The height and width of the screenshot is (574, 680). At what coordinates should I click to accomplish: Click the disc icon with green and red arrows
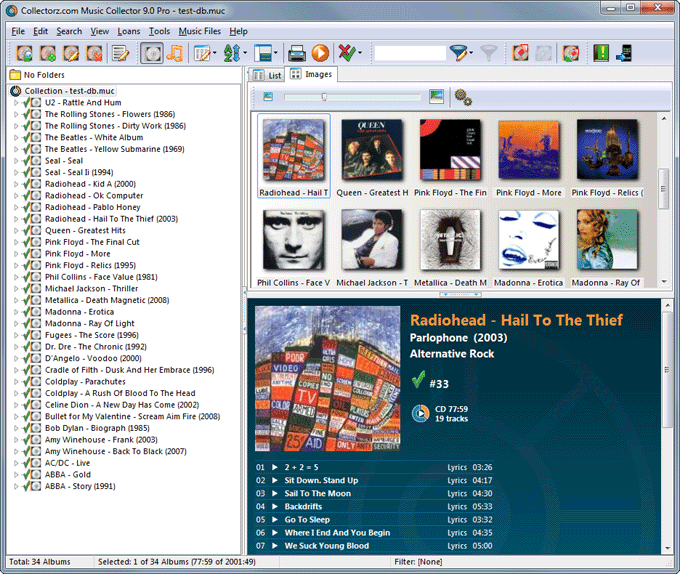point(571,53)
